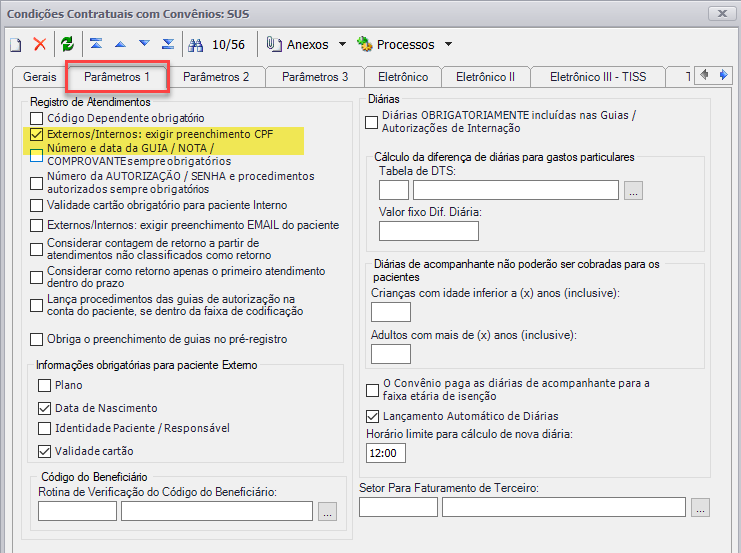
Task: Click the Processos toolbar label
Action: click(405, 44)
